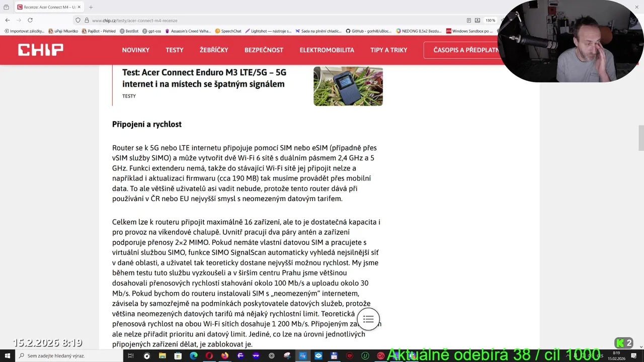Click taskbar clock showing 8:19

click(616, 355)
